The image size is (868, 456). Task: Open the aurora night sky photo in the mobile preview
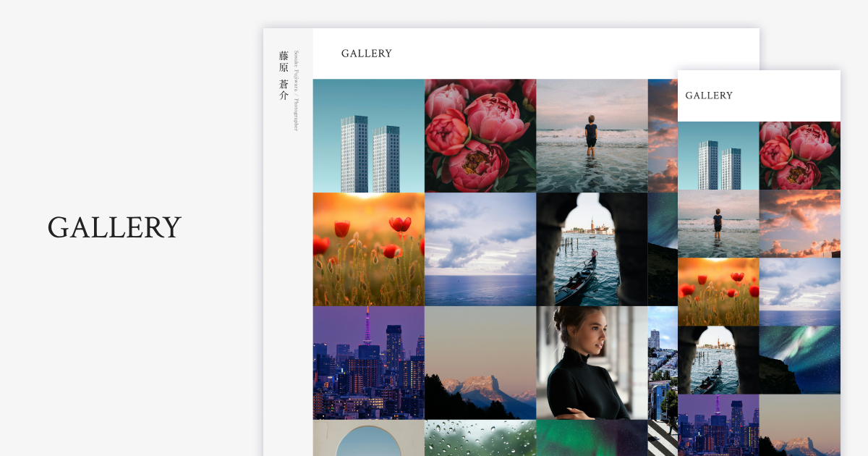tap(800, 360)
